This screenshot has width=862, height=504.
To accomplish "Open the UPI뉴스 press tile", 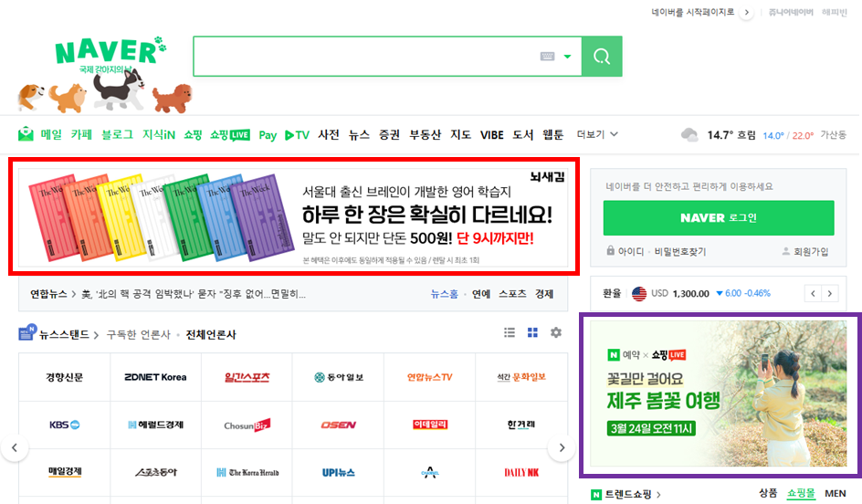I will (338, 472).
